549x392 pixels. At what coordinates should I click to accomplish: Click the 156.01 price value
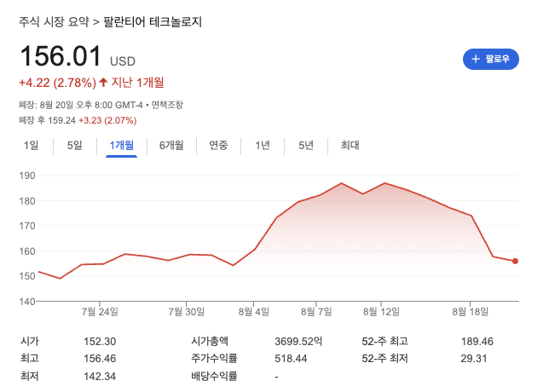pos(61,56)
